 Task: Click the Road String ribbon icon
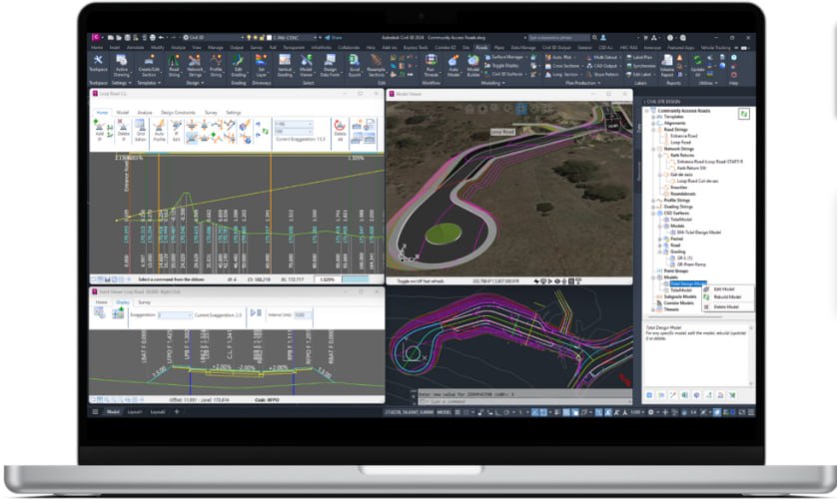coord(174,65)
